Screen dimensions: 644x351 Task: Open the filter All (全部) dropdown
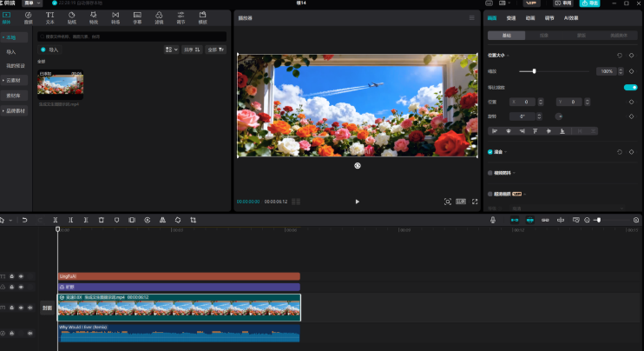(x=216, y=50)
